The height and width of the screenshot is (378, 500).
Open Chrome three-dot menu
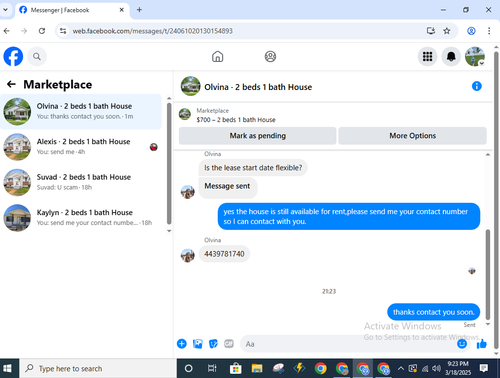pyautogui.click(x=489, y=31)
